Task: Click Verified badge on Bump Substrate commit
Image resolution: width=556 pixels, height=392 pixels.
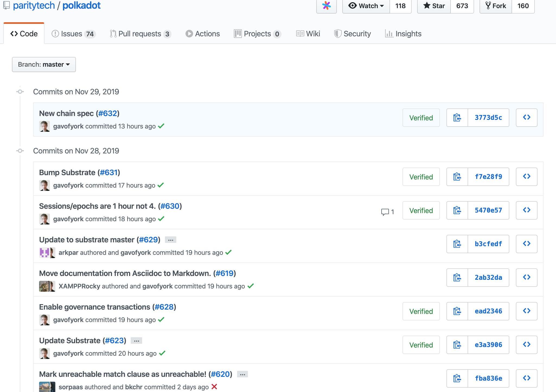Action: coord(421,177)
